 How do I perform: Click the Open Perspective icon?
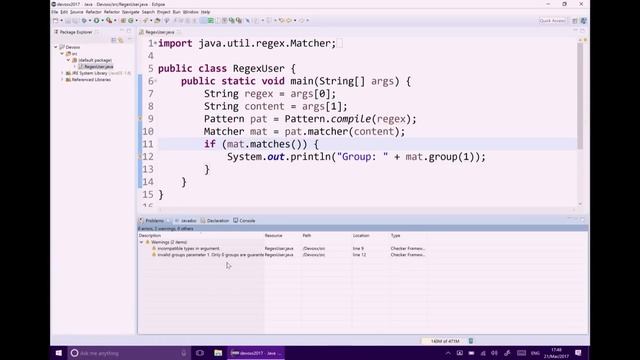[575, 20]
